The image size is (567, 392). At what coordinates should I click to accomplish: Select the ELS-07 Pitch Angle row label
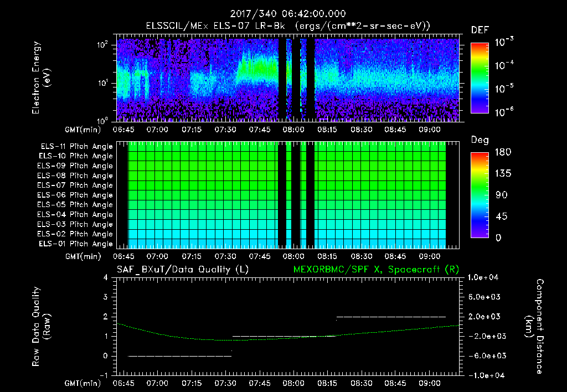point(75,185)
